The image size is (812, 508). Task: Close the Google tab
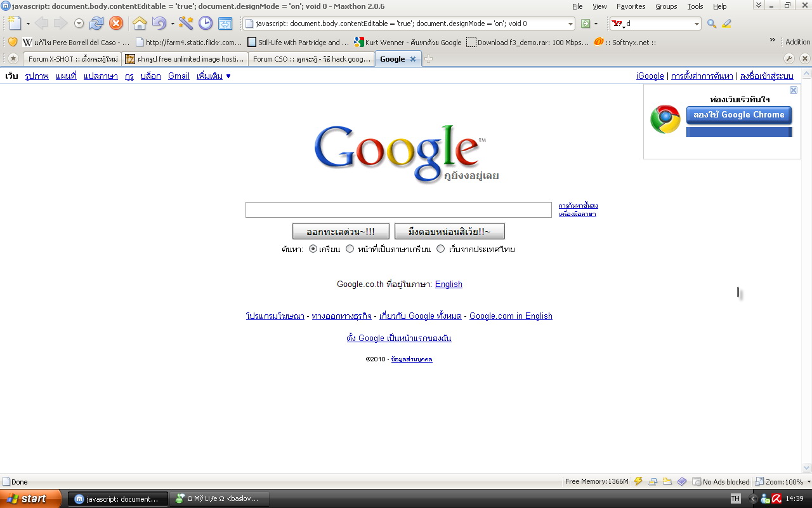[413, 59]
